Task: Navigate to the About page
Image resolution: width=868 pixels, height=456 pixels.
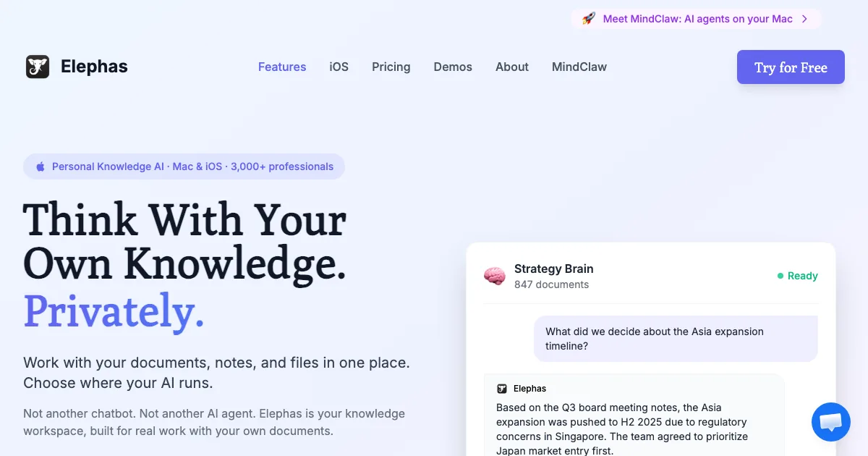Action: (x=511, y=67)
